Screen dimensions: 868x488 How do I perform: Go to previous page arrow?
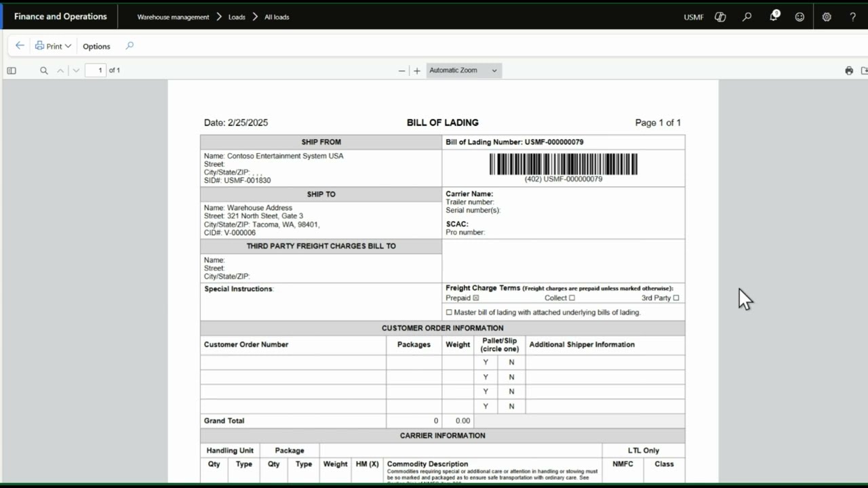(60, 70)
